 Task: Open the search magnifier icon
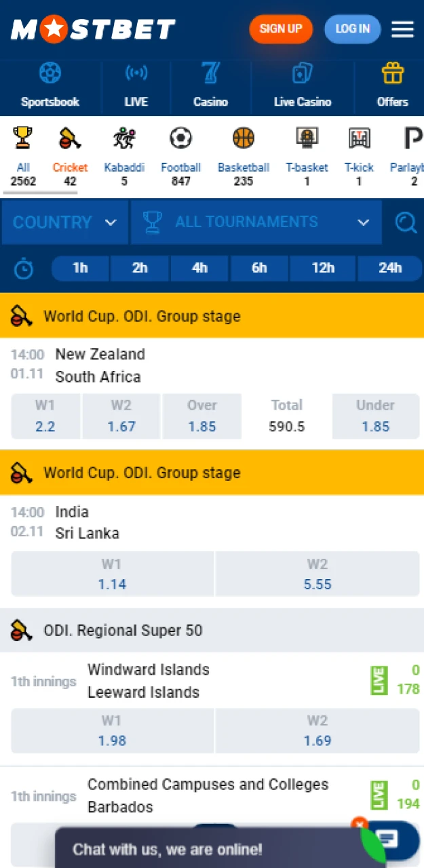(406, 222)
